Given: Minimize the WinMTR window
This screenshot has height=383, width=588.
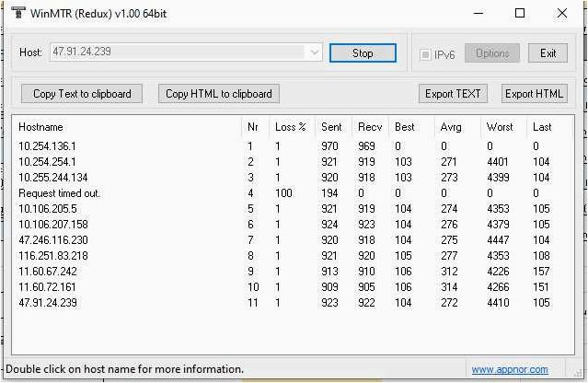Looking at the screenshot, I should pos(478,13).
